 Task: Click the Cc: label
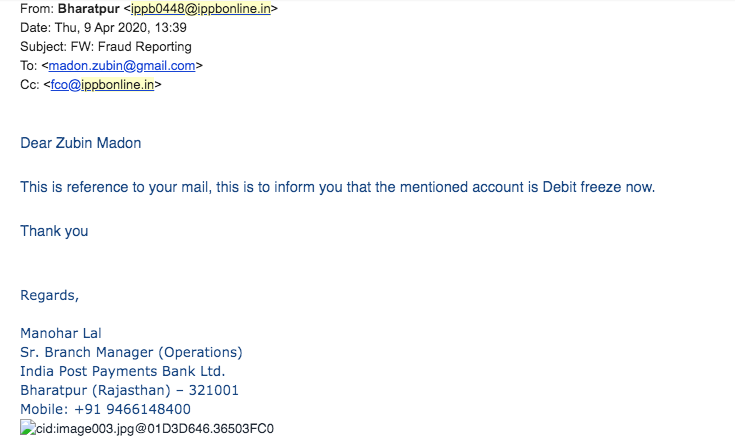point(30,84)
